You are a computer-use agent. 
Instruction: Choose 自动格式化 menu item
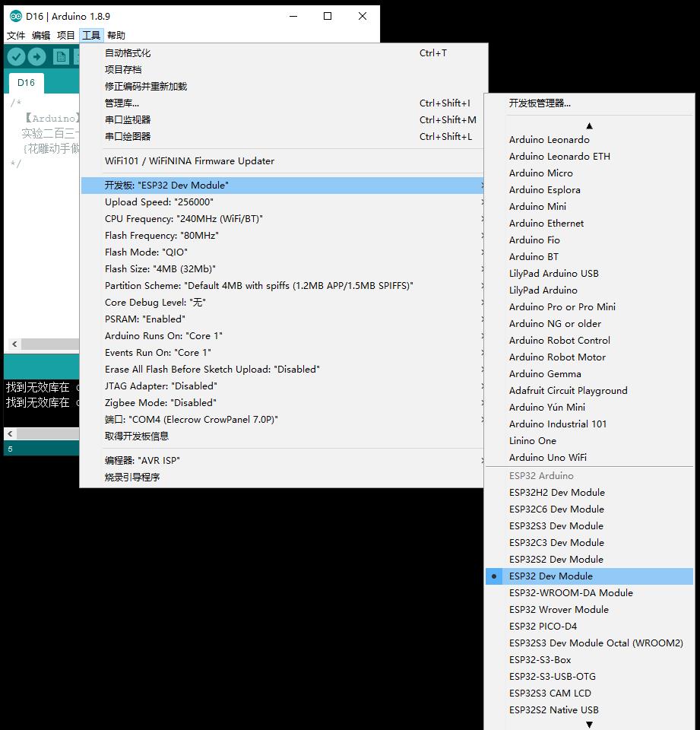click(x=284, y=53)
